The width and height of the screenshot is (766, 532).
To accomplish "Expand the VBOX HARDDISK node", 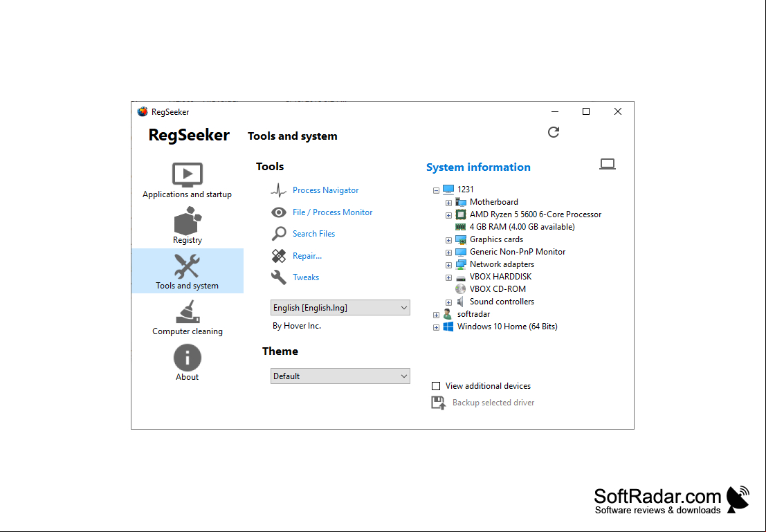I will tap(448, 277).
